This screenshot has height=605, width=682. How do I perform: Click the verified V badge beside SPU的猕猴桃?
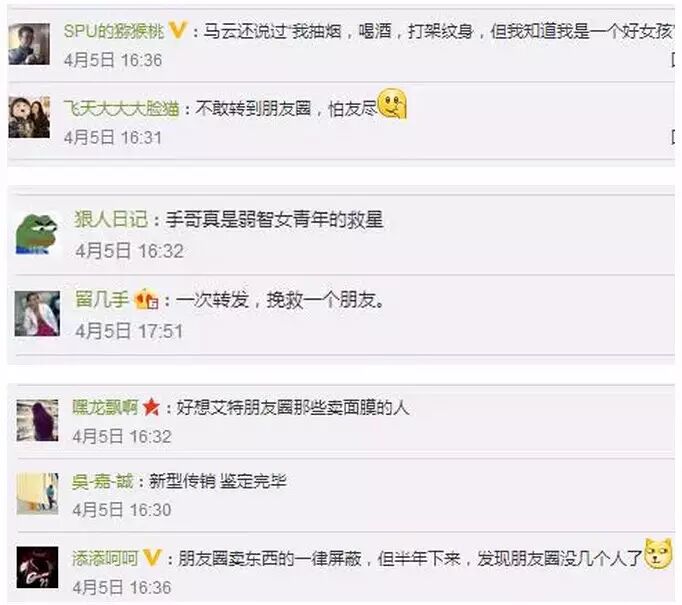(x=177, y=30)
